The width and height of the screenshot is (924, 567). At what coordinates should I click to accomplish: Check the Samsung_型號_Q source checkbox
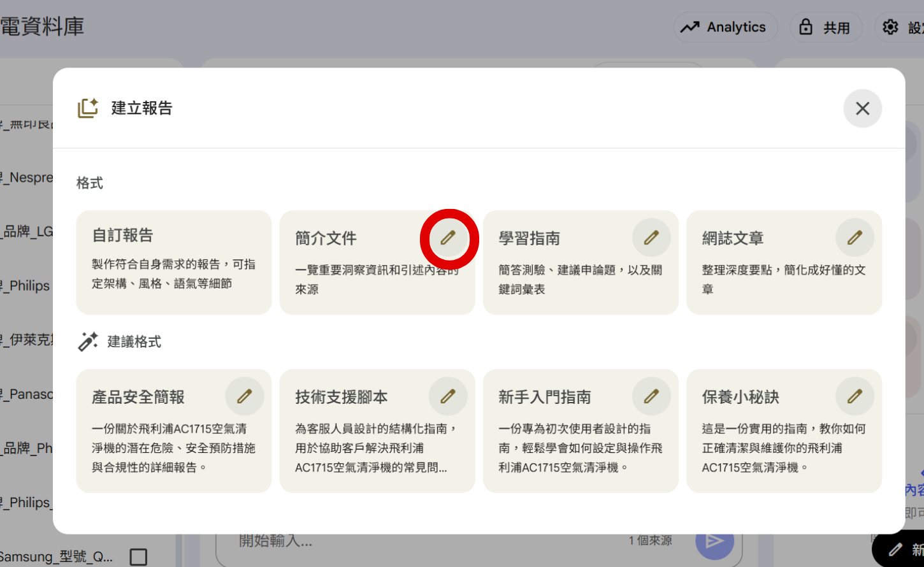[139, 556]
